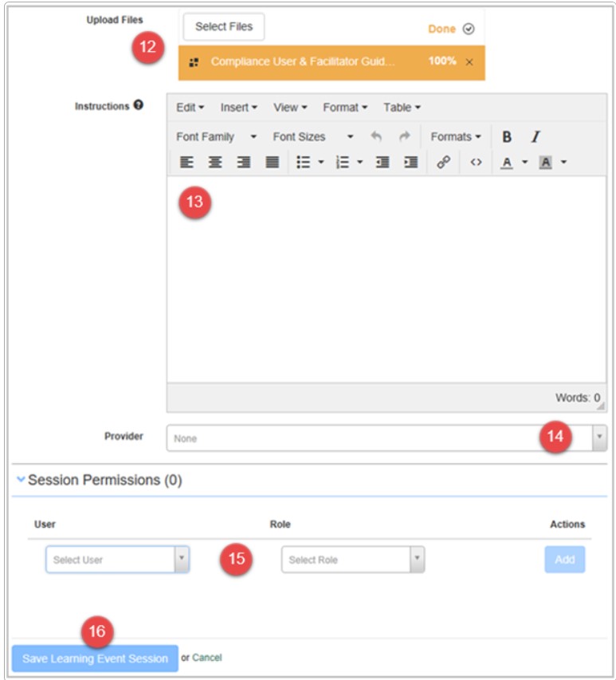Open source code view icon
The width and height of the screenshot is (616, 680).
pos(476,162)
